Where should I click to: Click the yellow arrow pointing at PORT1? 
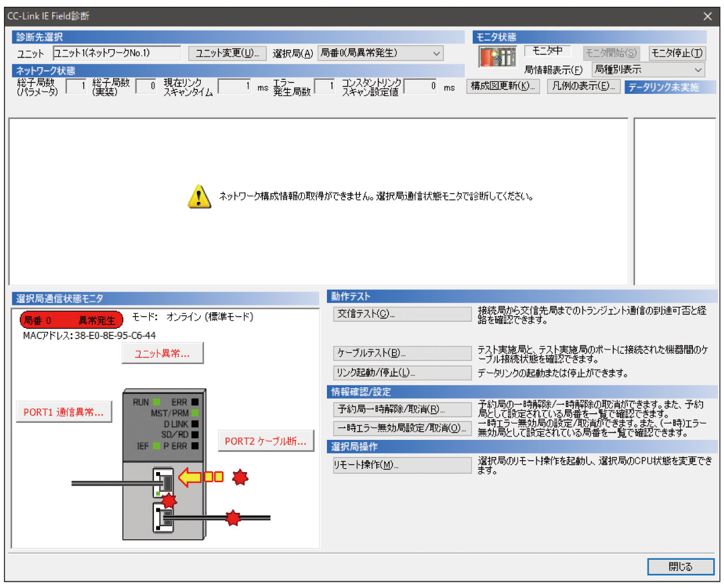pyautogui.click(x=191, y=477)
